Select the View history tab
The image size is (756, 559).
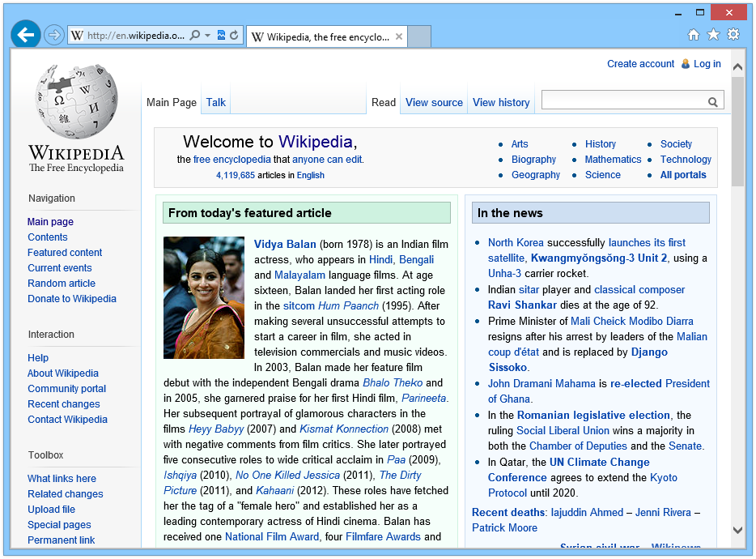click(501, 102)
